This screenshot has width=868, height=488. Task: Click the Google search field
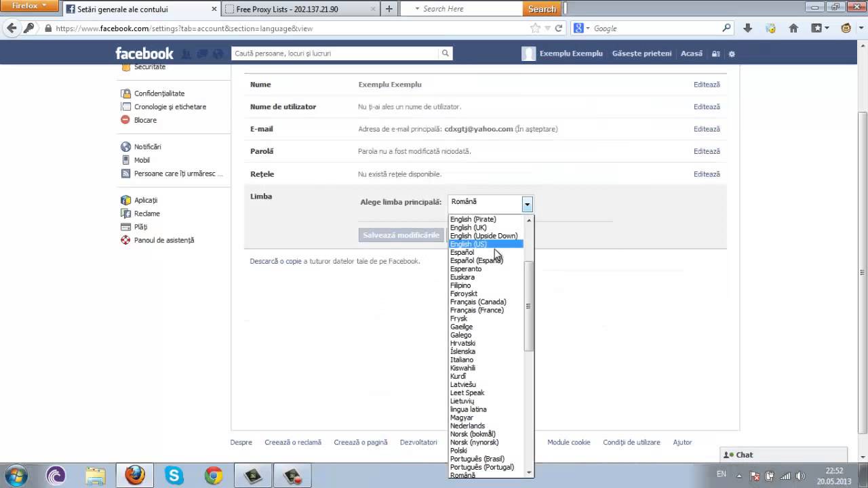654,28
